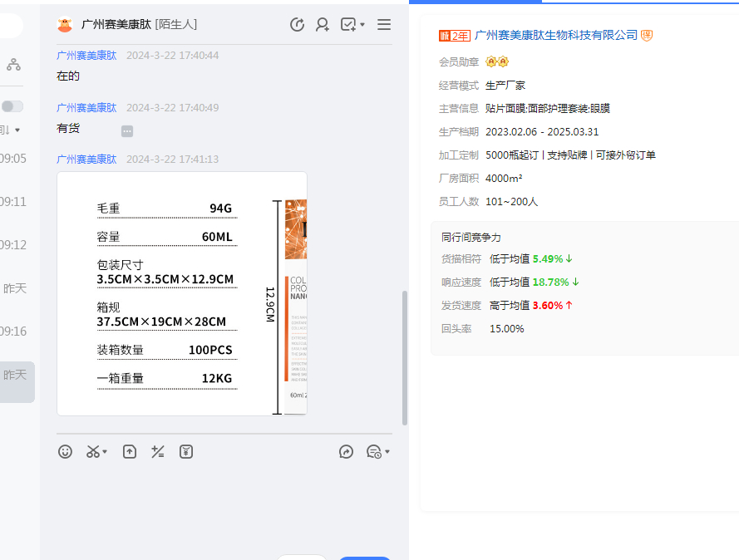Expand the task checkbox dropdown in header

click(362, 25)
